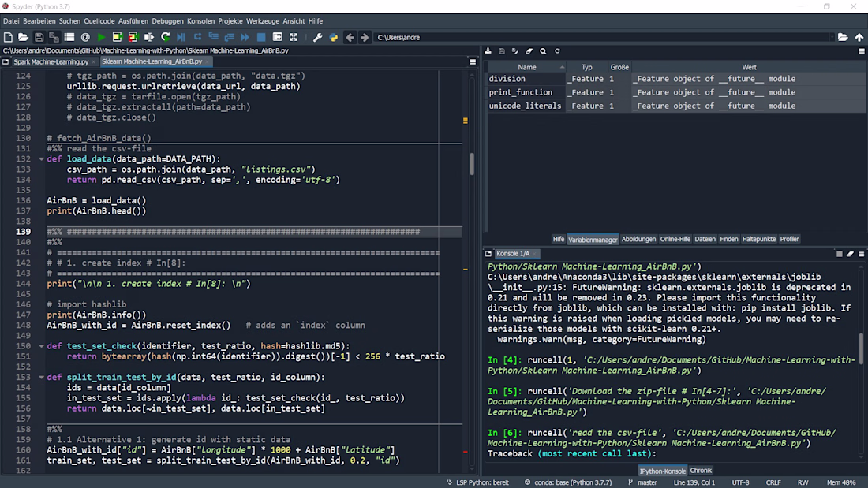Go back to the previous cursor position
This screenshot has width=868, height=488.
tap(350, 37)
